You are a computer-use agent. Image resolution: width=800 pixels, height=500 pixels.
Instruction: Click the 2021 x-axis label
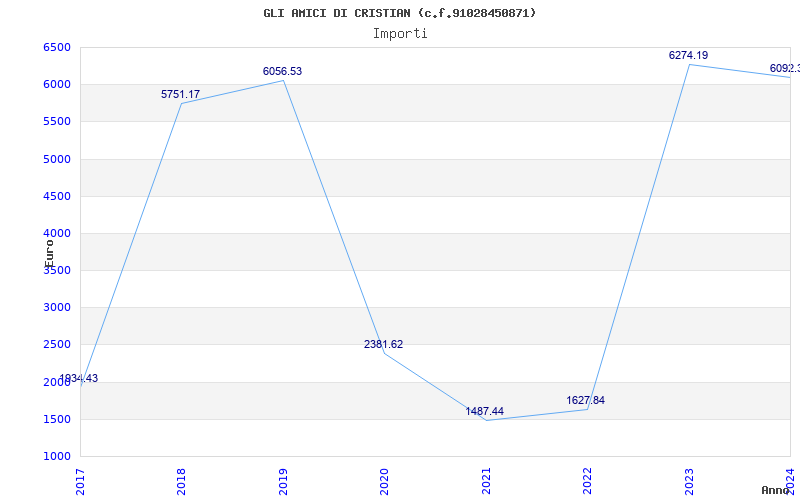pos(486,482)
